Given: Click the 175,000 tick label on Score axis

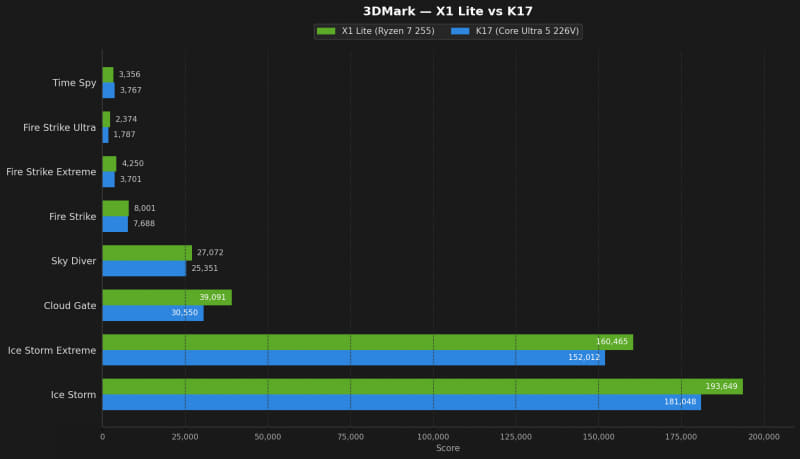Looking at the screenshot, I should click(681, 437).
